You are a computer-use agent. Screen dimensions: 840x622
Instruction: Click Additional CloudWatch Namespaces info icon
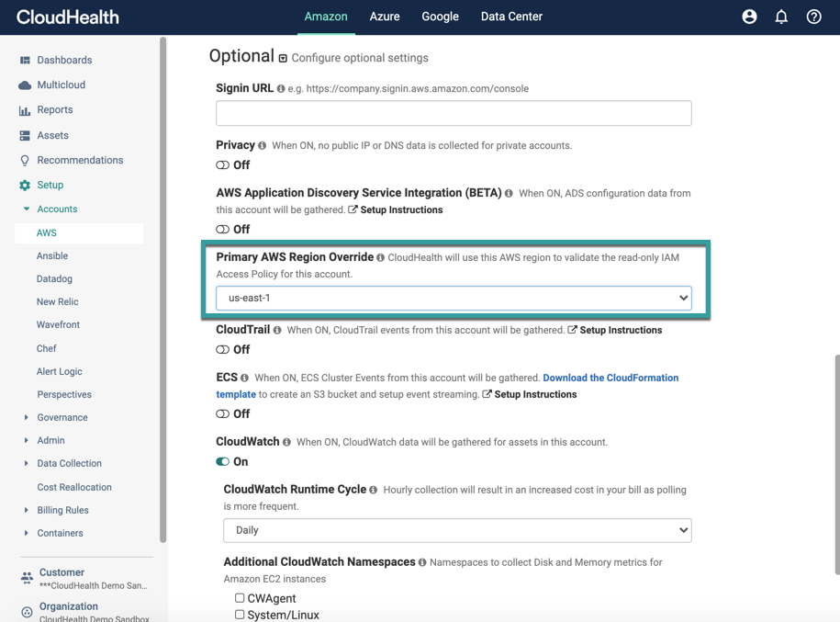422,562
